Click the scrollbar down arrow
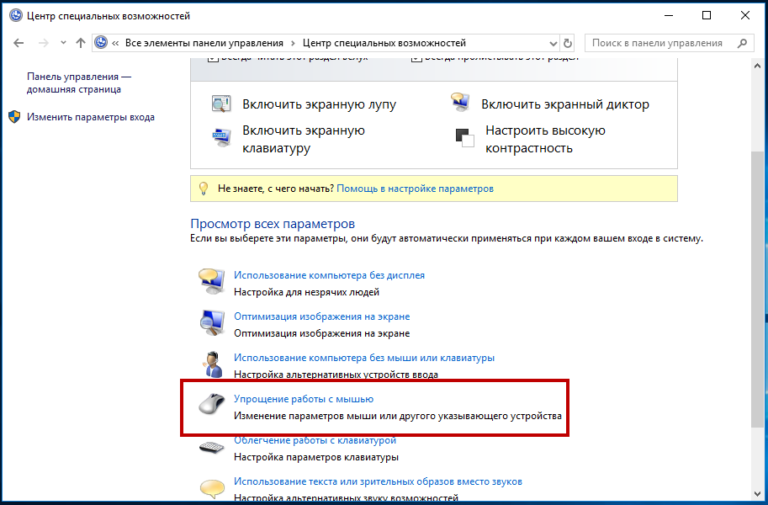Screen dimensions: 768x505 pyautogui.click(x=757, y=494)
